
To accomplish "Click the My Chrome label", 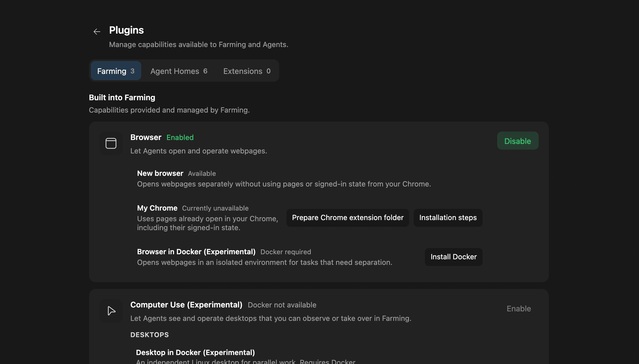I will (157, 208).
